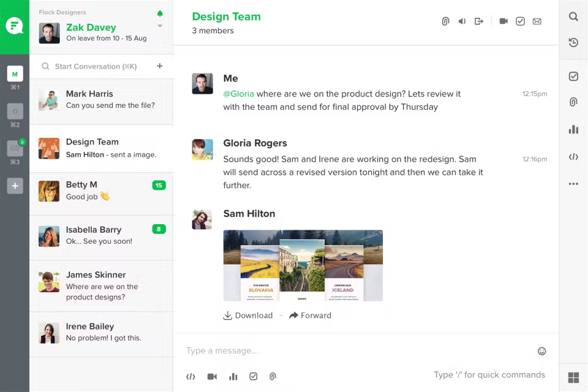Open the emoji picker smiley face
The height and width of the screenshot is (392, 588).
click(542, 351)
